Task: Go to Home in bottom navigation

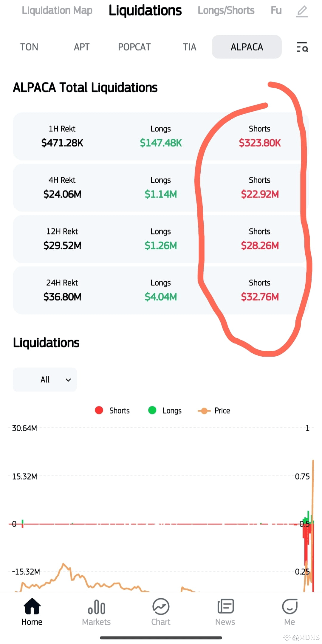Action: [x=32, y=612]
